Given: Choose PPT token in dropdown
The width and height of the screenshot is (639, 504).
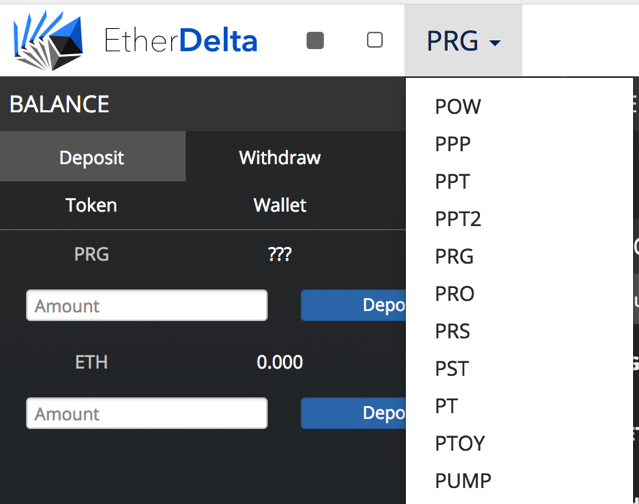Looking at the screenshot, I should (x=452, y=182).
